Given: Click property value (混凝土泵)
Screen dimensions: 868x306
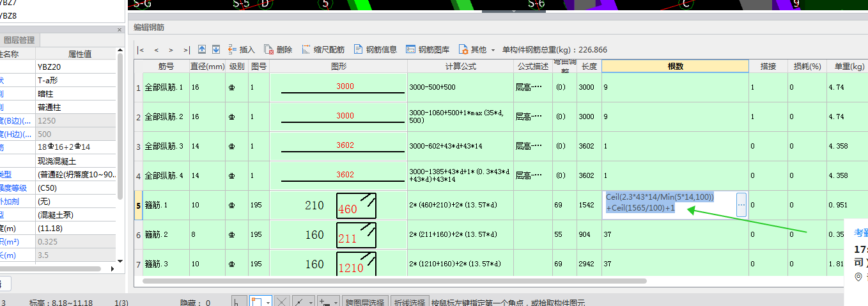Looking at the screenshot, I should point(75,215).
